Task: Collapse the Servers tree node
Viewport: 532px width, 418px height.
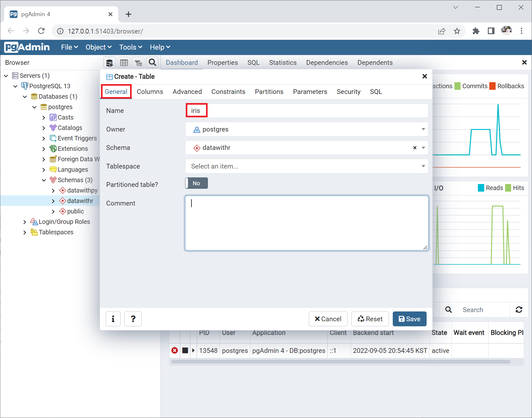Action: pos(6,76)
